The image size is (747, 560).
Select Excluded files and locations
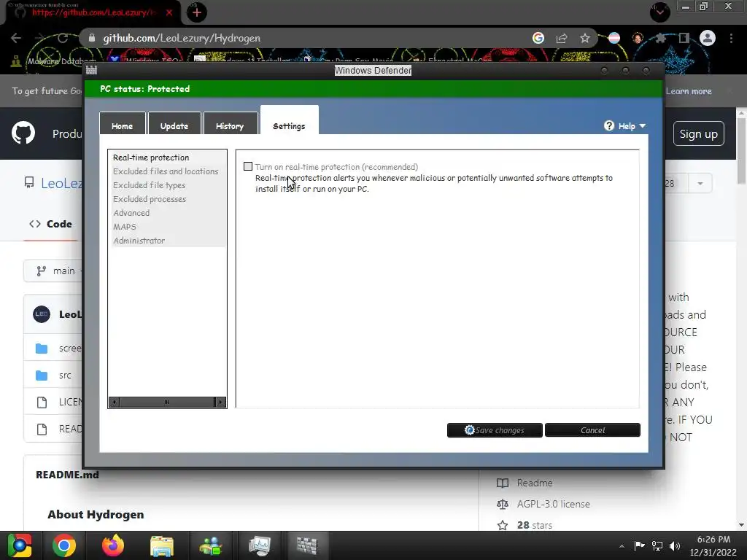[x=166, y=171]
